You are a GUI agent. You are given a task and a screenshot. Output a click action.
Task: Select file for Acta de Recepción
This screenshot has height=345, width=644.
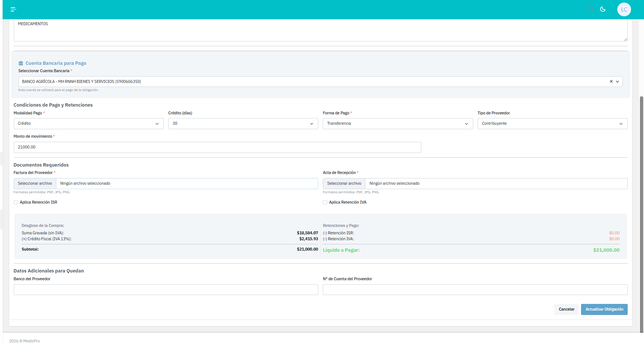[x=344, y=184]
